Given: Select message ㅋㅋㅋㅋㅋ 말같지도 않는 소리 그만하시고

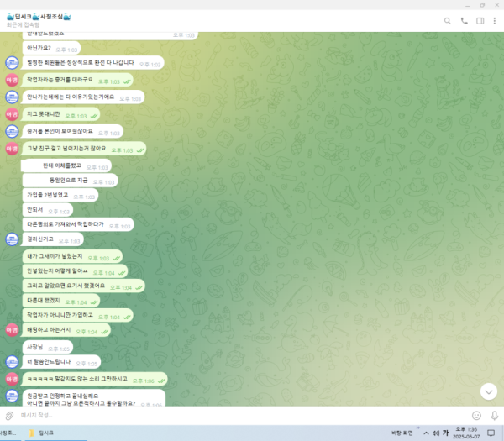Looking at the screenshot, I should 94,380.
